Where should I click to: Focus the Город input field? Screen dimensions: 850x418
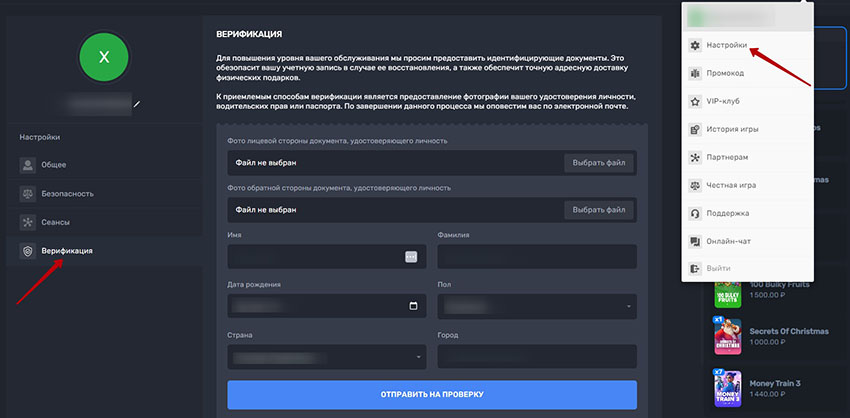[x=537, y=357]
